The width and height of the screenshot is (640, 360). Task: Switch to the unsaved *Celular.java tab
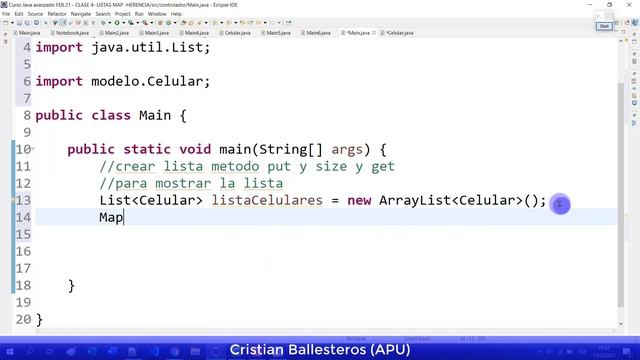397,33
